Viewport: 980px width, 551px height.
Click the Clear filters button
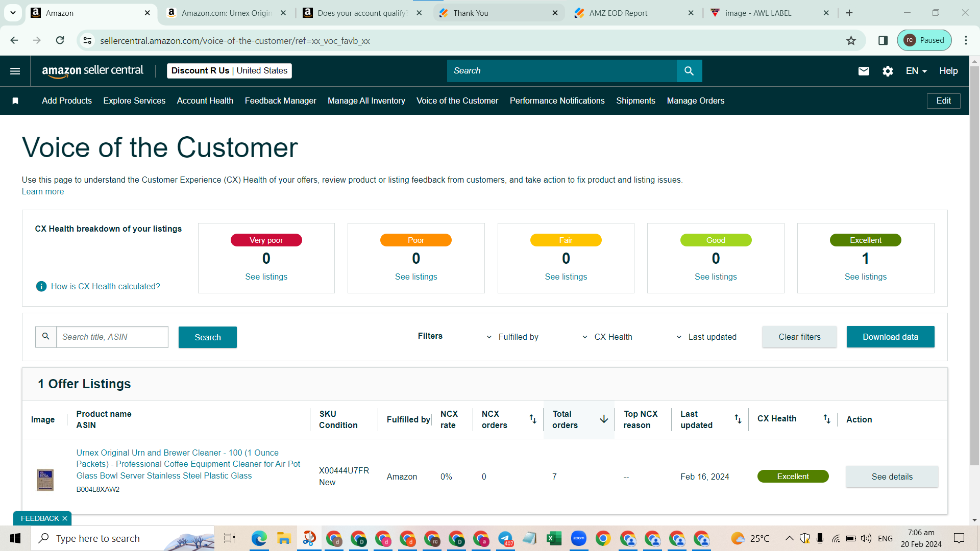(x=799, y=337)
